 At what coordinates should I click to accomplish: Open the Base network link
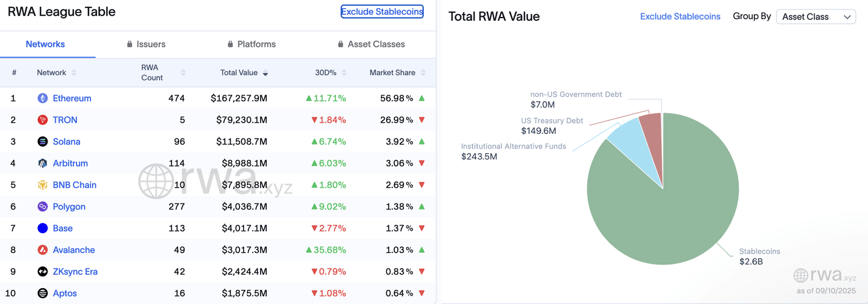pos(63,228)
